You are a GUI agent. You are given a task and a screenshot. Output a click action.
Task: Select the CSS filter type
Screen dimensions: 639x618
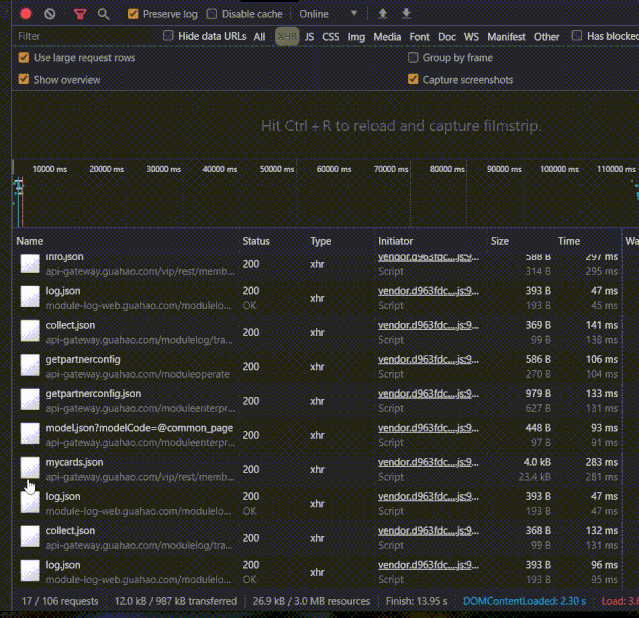click(331, 37)
